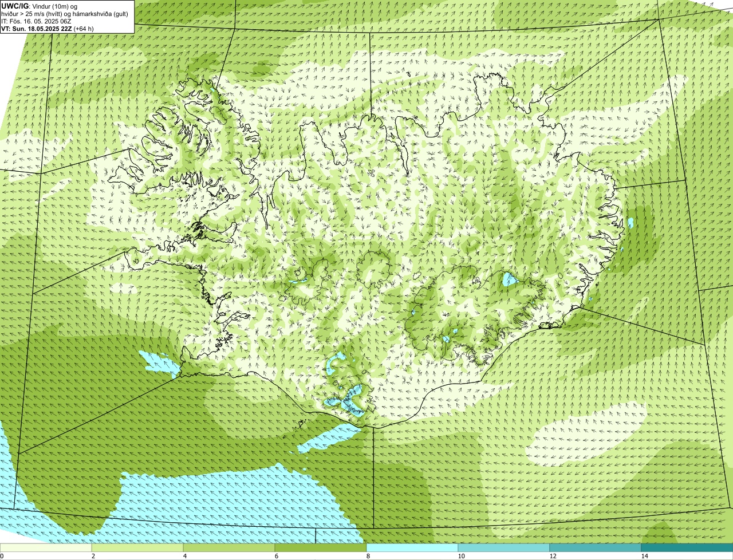Click the 0–2 m/s pale yellow legend swatch

tap(46, 547)
